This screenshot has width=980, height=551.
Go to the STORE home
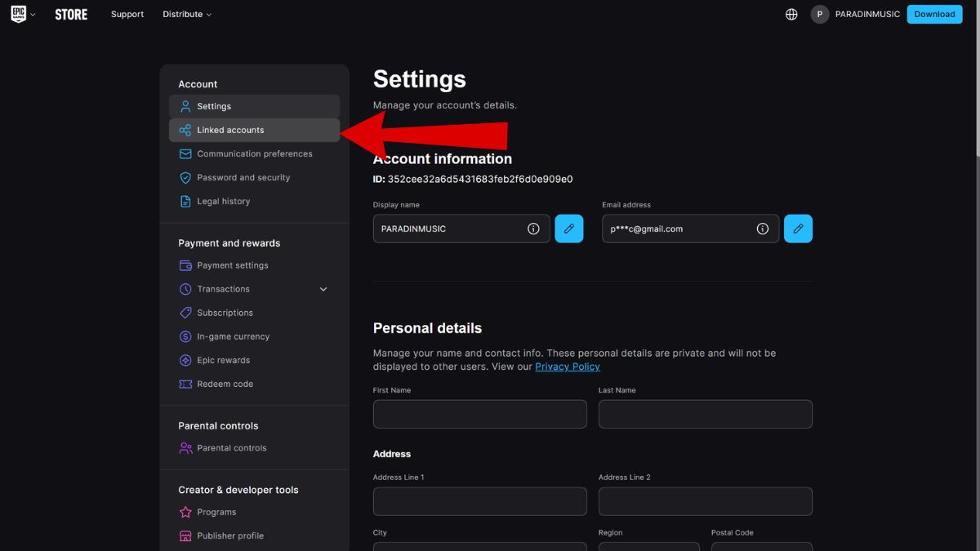click(x=71, y=14)
